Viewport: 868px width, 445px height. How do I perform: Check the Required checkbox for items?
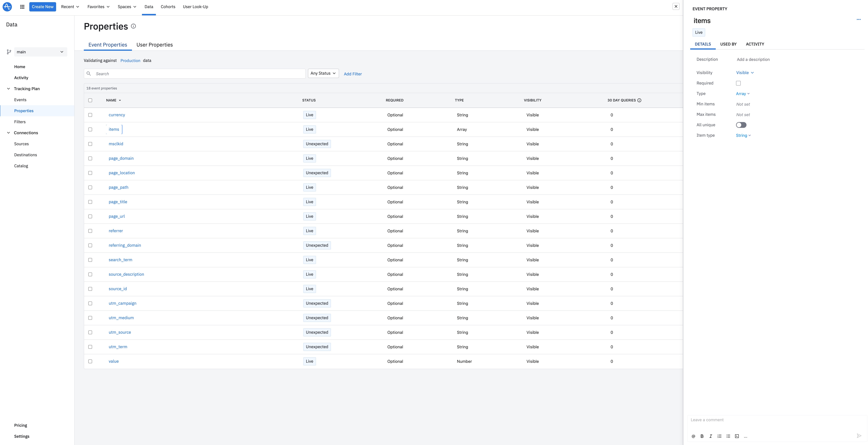point(738,83)
